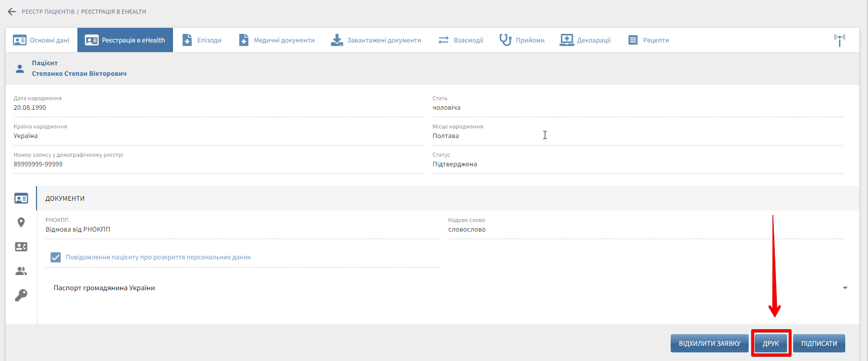Open the contact phone sidebar icon
Screen dimensions: 868x361
pos(21,247)
